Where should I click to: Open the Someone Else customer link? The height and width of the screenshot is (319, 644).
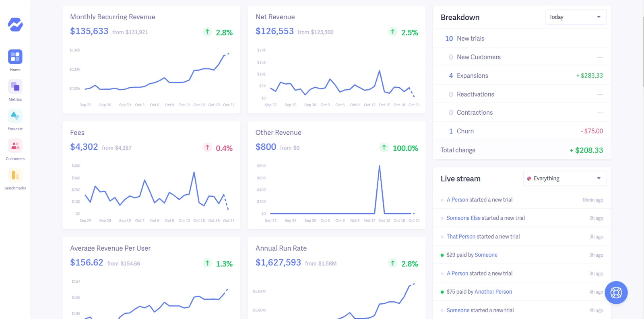click(x=464, y=218)
